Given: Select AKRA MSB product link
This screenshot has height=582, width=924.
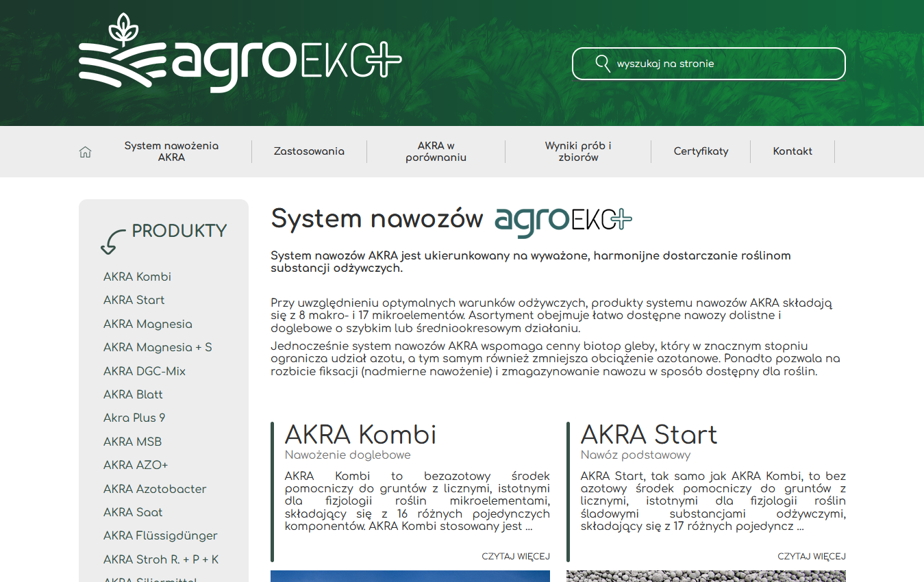Looking at the screenshot, I should [132, 442].
